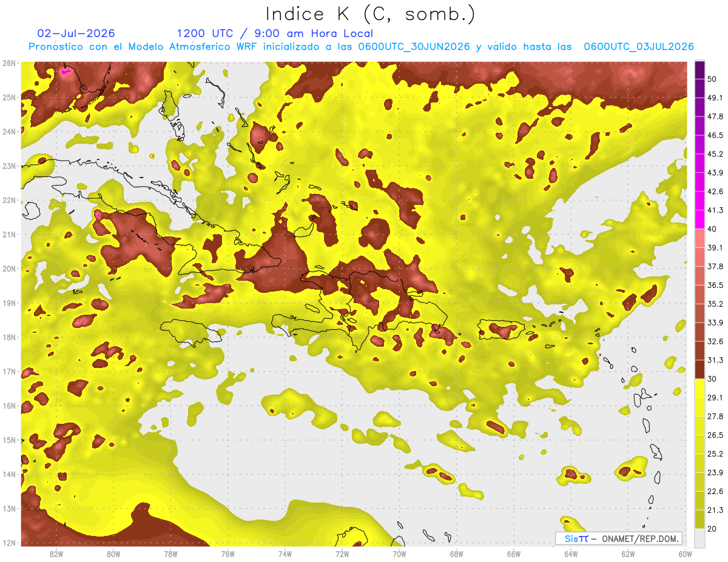This screenshot has height=562, width=728.
Task: Click the "21N" latitude label
Action: pyautogui.click(x=9, y=234)
